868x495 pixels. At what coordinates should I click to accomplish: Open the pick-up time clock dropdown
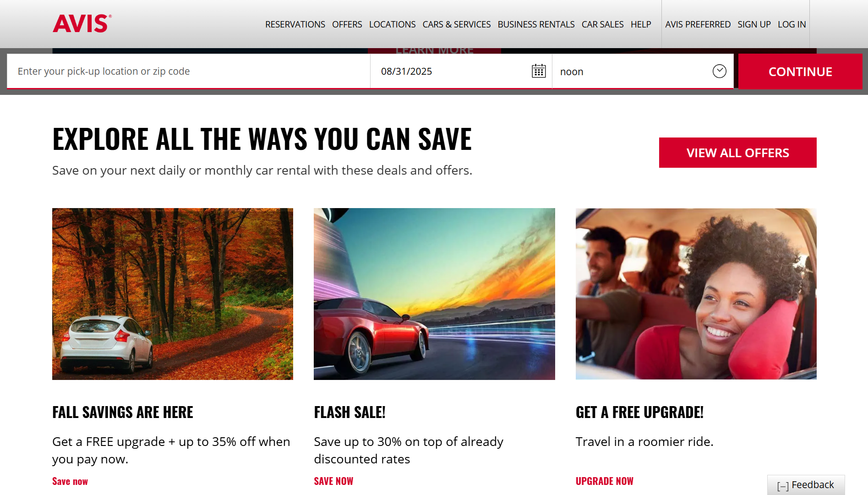point(719,71)
